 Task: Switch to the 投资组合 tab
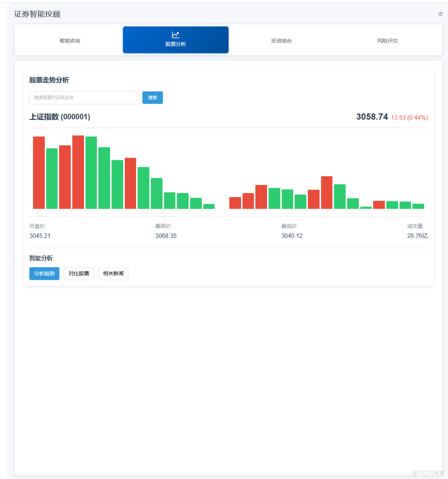281,40
